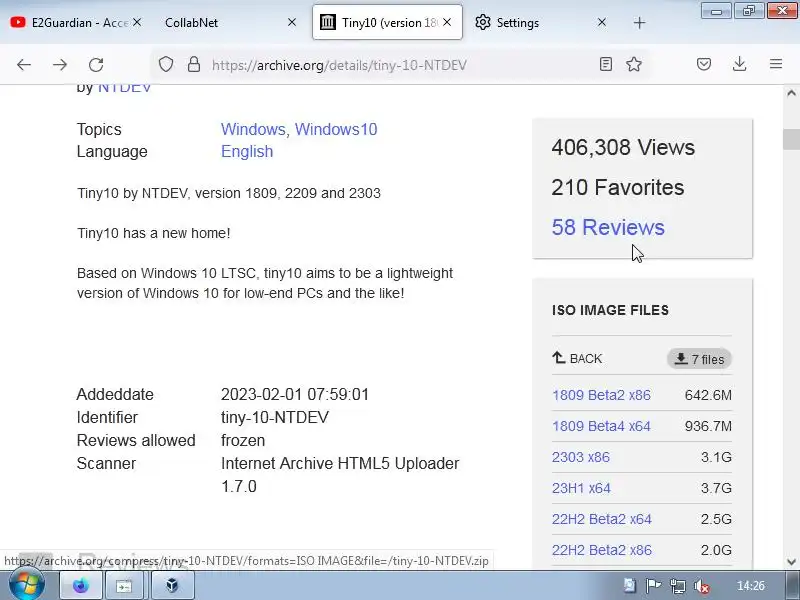Go forward with the browser forward arrow
Viewport: 800px width, 600px height.
[60, 65]
